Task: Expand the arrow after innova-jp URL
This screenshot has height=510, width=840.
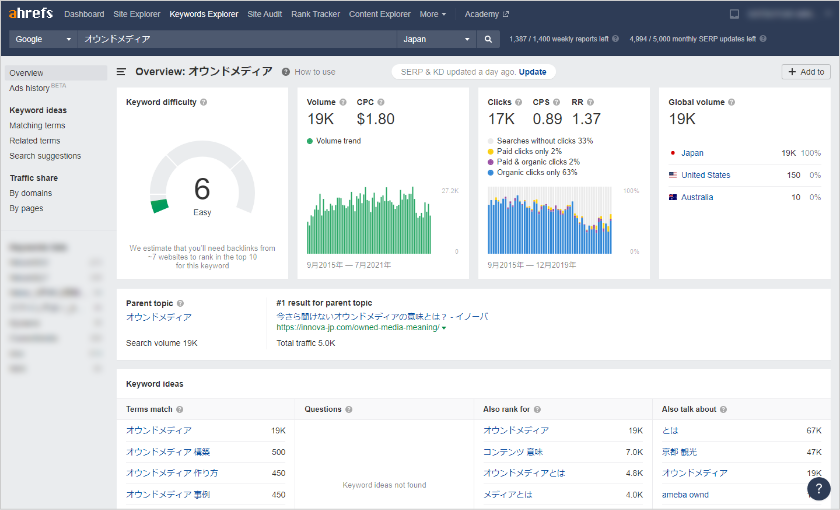Action: click(444, 328)
